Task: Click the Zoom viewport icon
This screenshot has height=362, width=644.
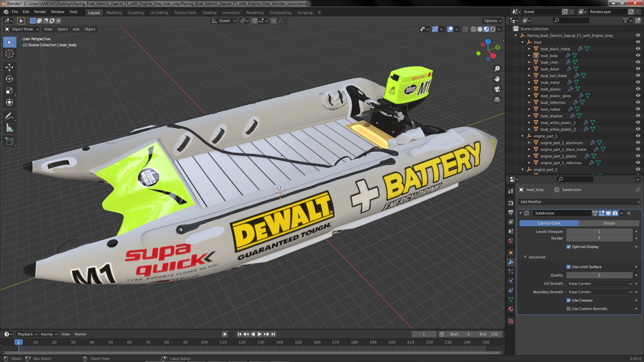Action: tap(497, 69)
